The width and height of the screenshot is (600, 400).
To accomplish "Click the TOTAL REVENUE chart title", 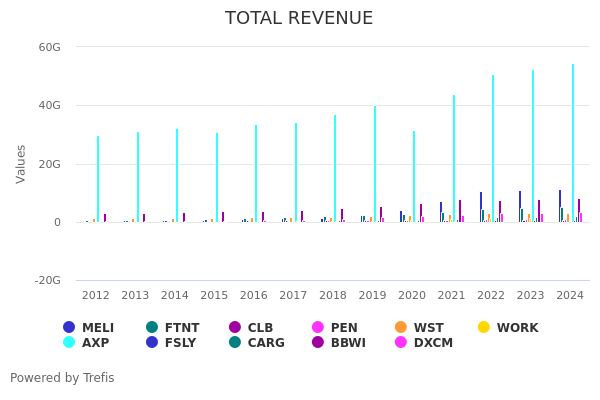I will [x=299, y=19].
